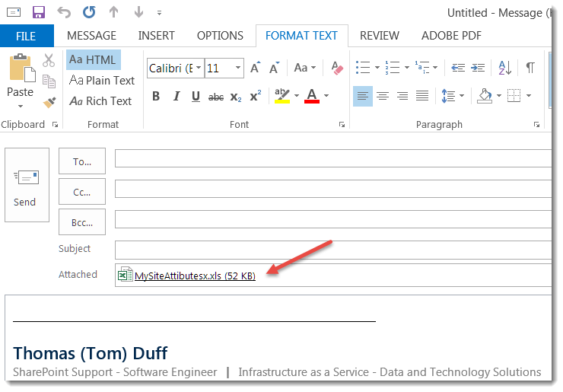Toggle Italic formatting
The width and height of the screenshot is (563, 392).
tap(177, 96)
